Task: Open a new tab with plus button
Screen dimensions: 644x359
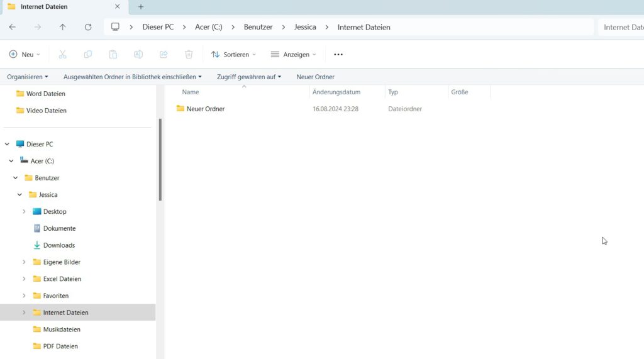Action: coord(141,6)
